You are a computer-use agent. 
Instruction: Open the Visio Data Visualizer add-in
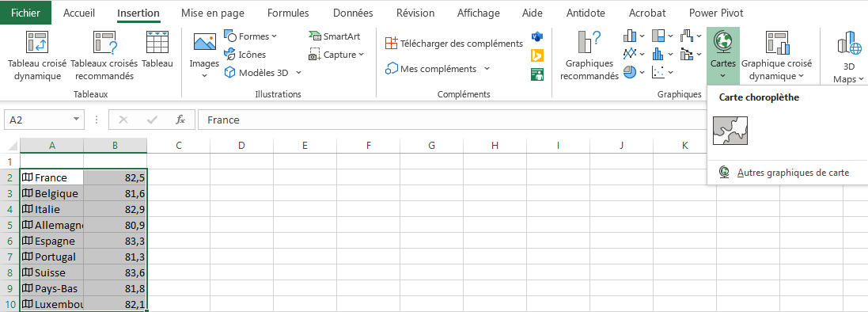click(x=537, y=36)
